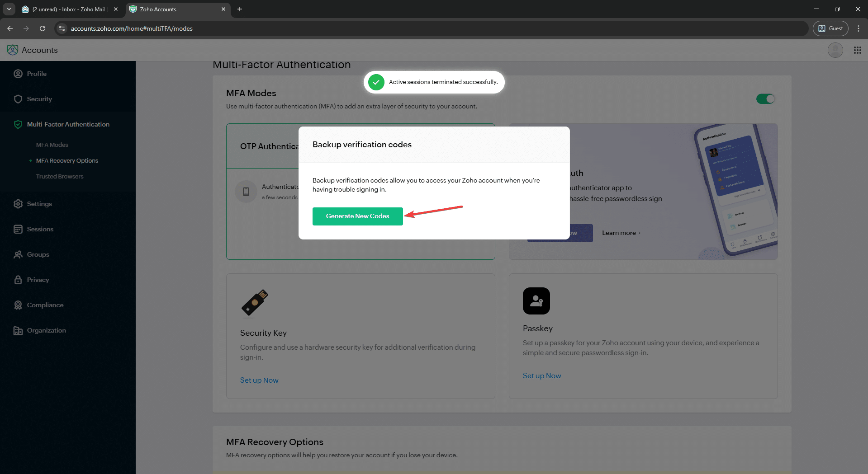This screenshot has height=474, width=868.
Task: Open the Groups sidebar icon
Action: pyautogui.click(x=18, y=254)
